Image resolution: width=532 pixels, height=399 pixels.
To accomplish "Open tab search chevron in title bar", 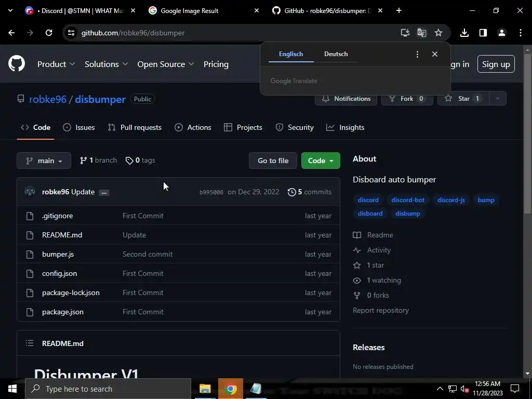I will click(10, 11).
